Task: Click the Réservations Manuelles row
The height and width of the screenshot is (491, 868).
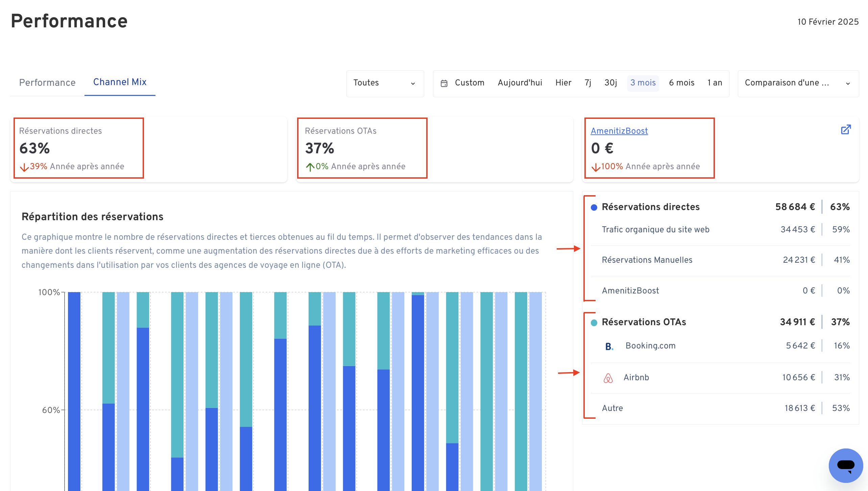Action: [720, 260]
